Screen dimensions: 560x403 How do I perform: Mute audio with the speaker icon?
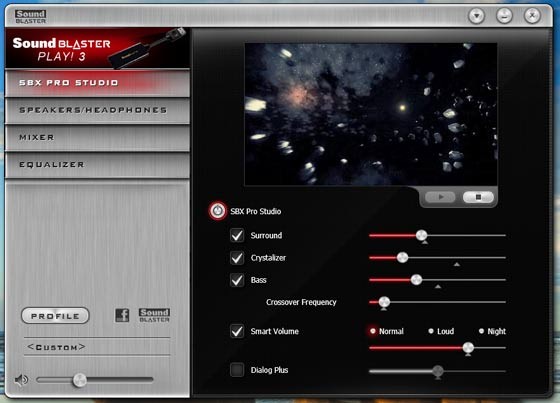[x=21, y=380]
